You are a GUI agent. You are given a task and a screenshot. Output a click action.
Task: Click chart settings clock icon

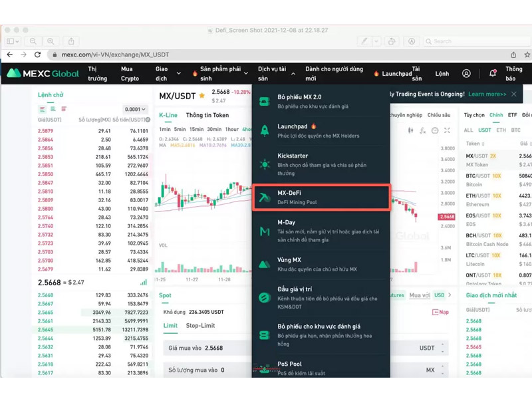pos(435,130)
